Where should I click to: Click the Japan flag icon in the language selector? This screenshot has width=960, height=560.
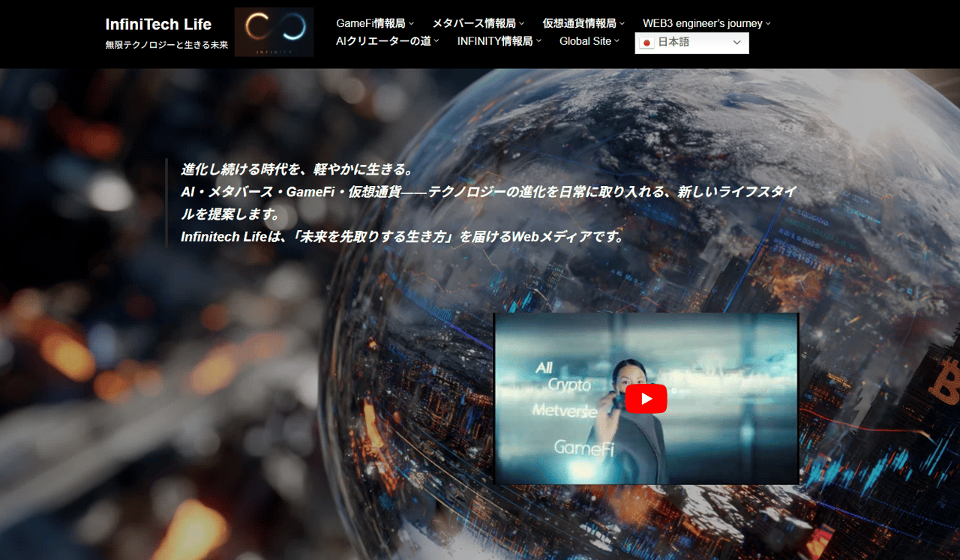click(646, 43)
